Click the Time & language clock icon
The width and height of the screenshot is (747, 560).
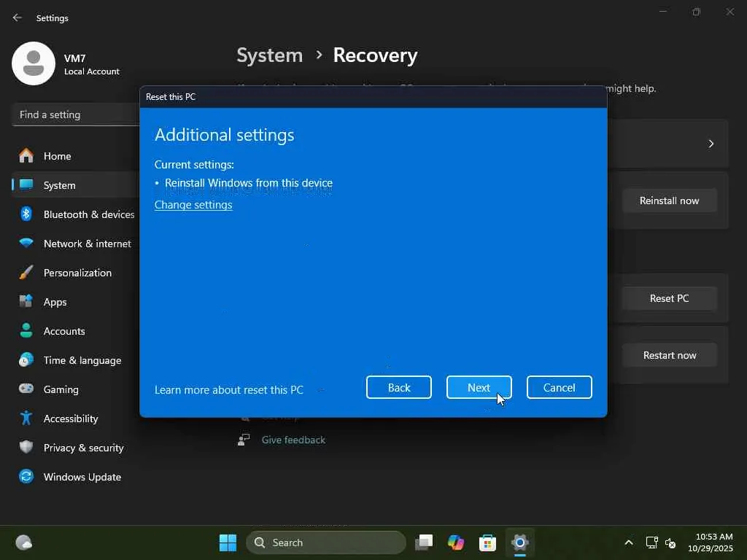[x=26, y=360]
